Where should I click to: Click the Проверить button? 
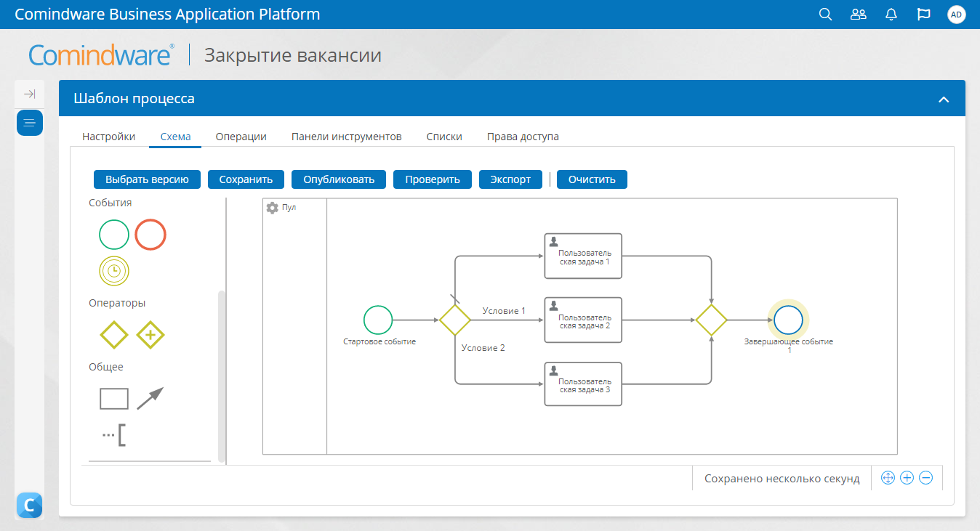coord(433,179)
